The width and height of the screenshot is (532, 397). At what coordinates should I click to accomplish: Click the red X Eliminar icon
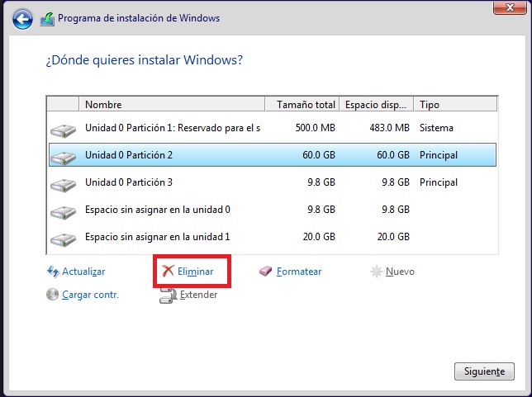[168, 271]
